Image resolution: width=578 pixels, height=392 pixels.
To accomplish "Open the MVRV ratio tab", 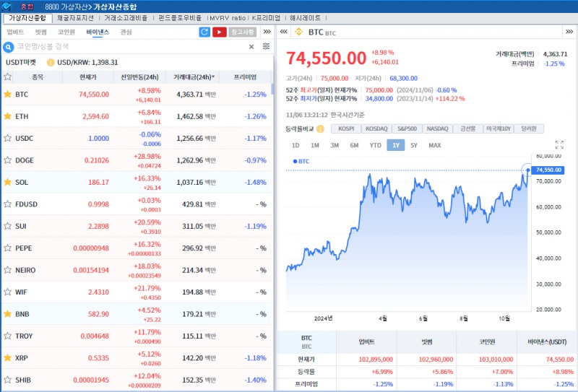I will (x=228, y=18).
